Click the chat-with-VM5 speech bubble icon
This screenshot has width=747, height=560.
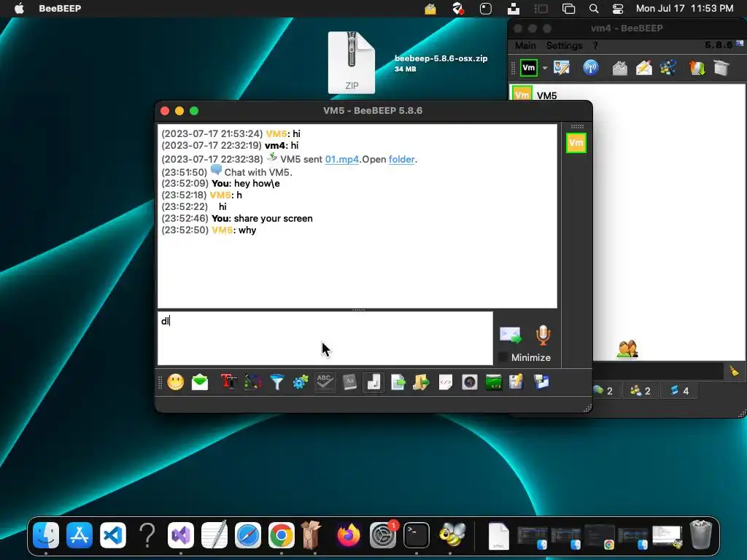click(x=216, y=169)
